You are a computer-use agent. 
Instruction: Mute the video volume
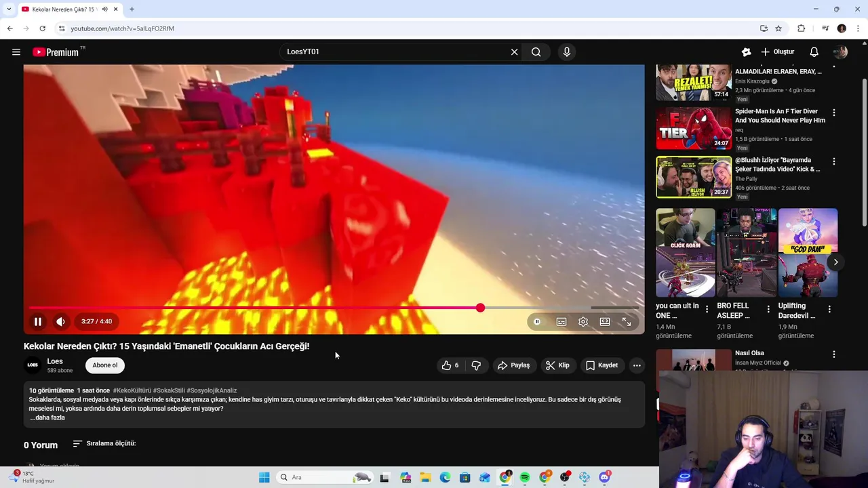(60, 321)
